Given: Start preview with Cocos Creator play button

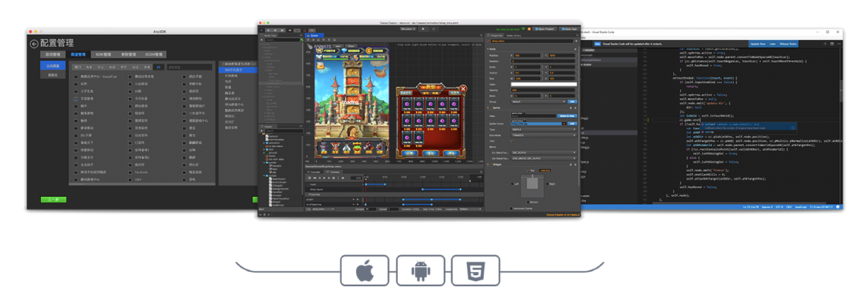Looking at the screenshot, I should coord(423,29).
